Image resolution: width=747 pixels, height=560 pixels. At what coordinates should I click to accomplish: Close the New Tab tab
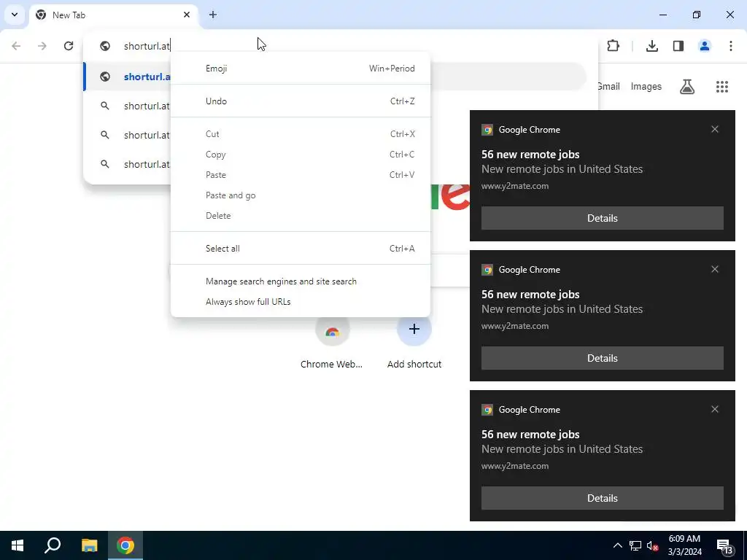pyautogui.click(x=187, y=15)
